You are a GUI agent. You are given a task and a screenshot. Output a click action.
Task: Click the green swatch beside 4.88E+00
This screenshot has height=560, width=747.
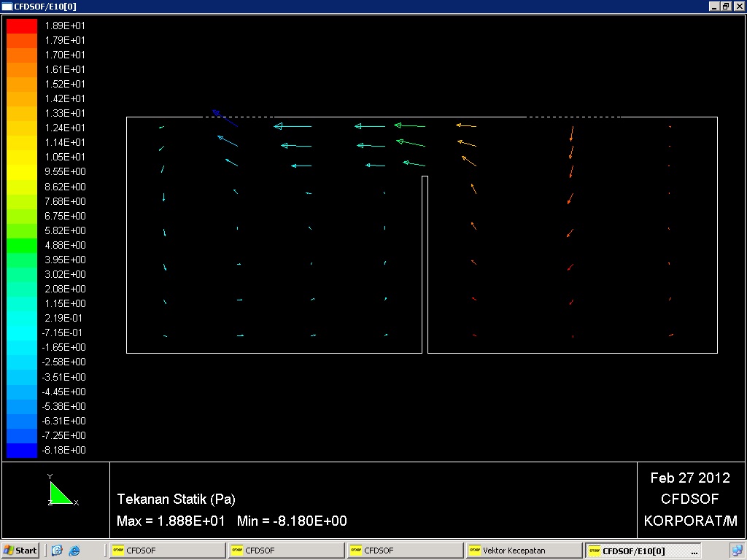[x=22, y=245]
